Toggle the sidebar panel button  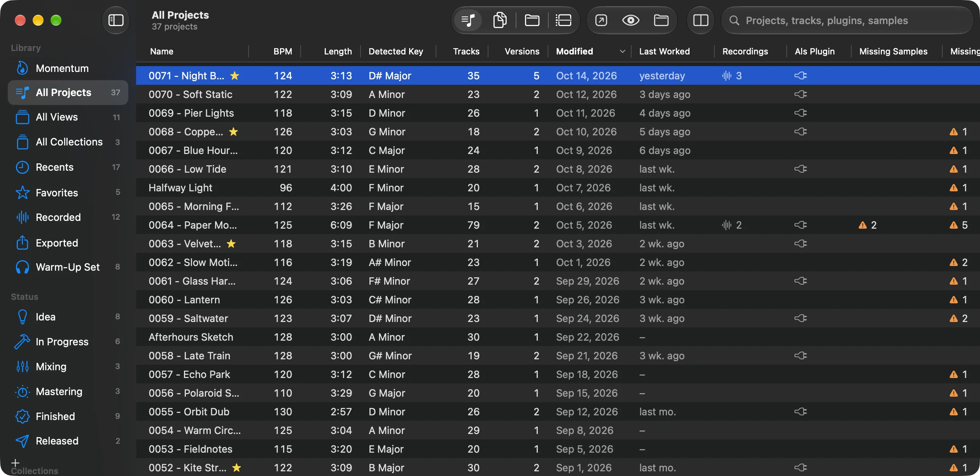(115, 20)
